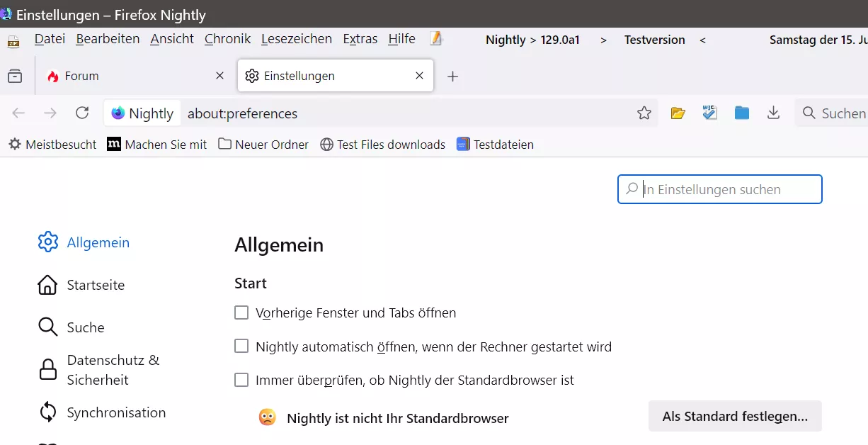Open the Machen Sie mit bookmark
This screenshot has width=868, height=445.
pos(157,145)
